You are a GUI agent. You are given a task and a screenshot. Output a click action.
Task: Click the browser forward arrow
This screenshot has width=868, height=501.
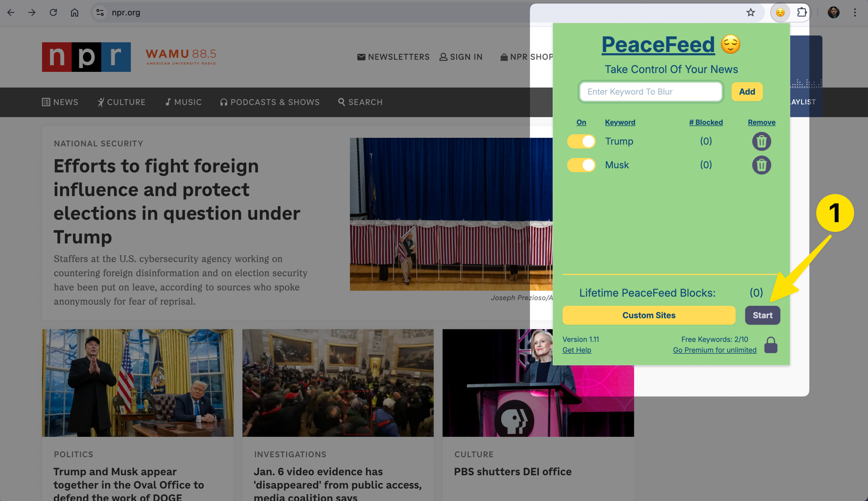(32, 12)
